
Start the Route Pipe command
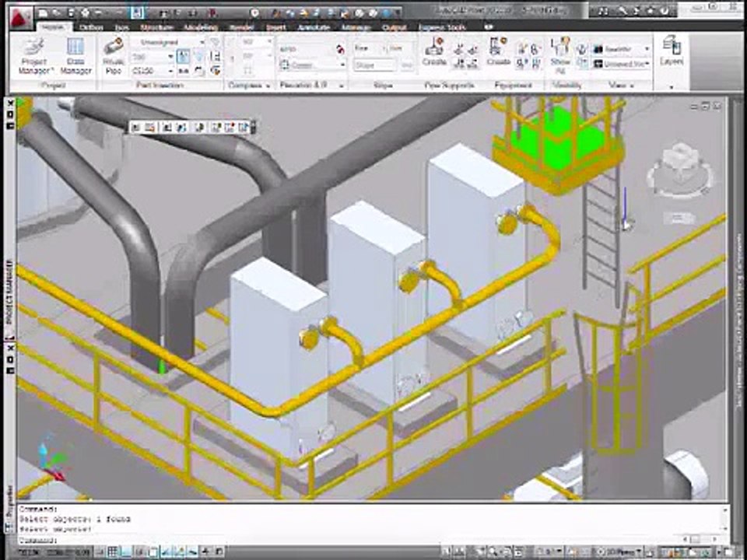click(114, 56)
